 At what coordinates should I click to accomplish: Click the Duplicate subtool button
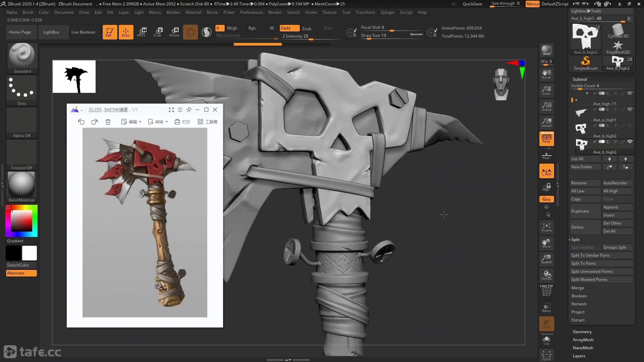point(585,211)
